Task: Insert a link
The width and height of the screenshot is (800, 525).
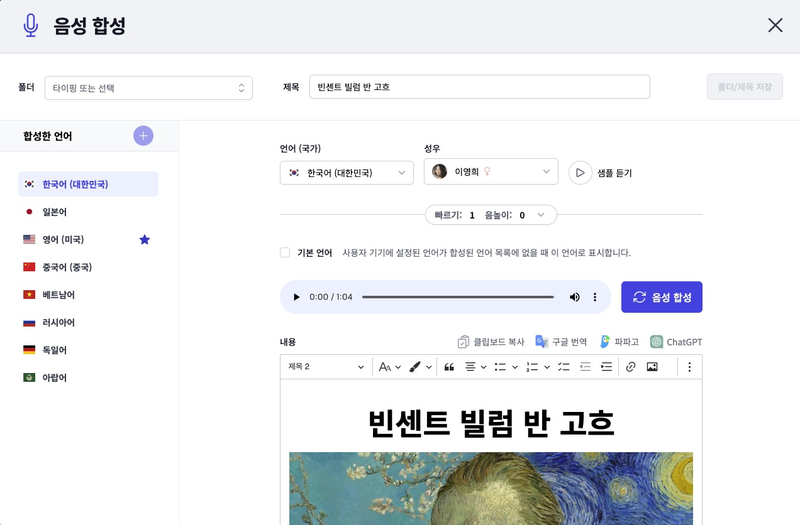Action: coord(631,367)
